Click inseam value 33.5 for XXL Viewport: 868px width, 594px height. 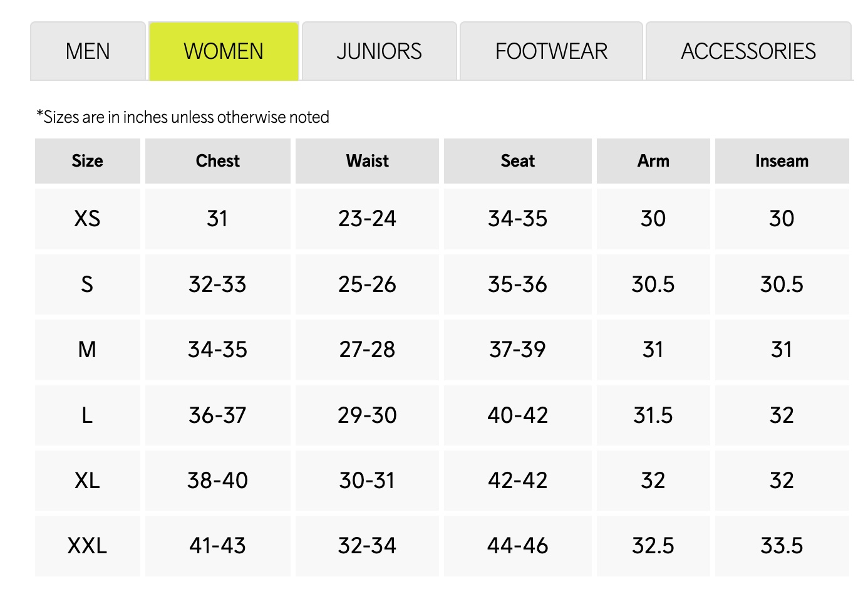(782, 546)
